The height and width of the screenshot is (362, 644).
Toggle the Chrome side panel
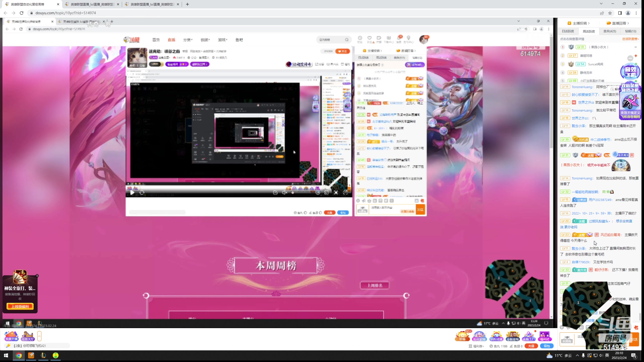point(620,13)
